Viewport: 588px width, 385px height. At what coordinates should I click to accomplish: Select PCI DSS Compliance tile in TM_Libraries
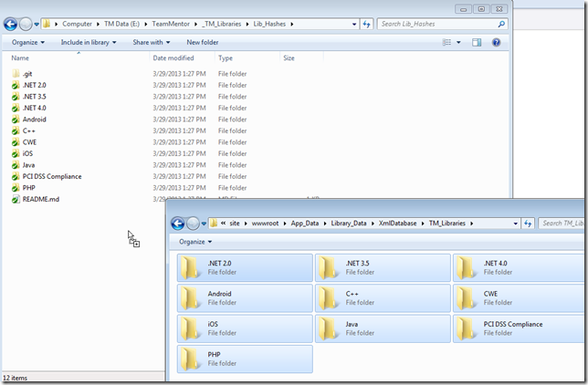click(x=519, y=328)
